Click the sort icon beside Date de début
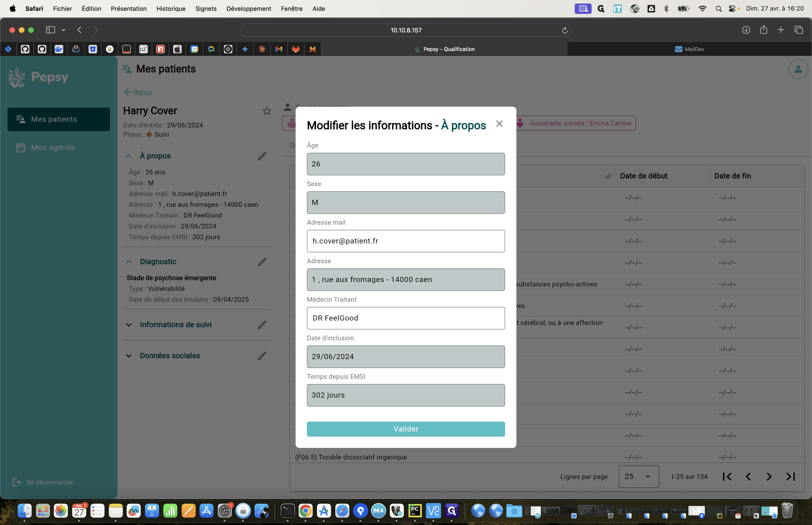The width and height of the screenshot is (812, 525). click(x=607, y=176)
